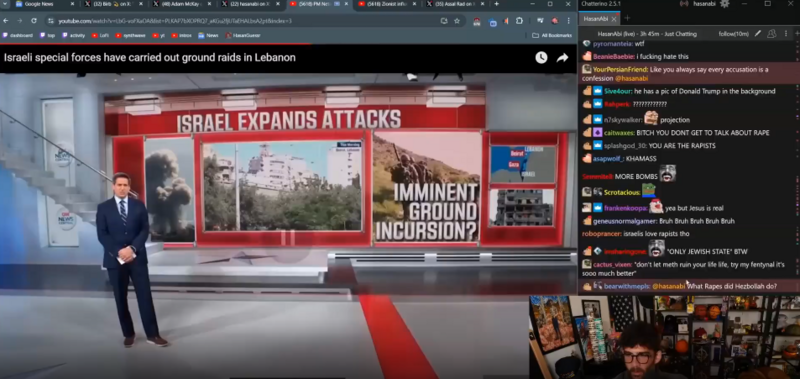The image size is (800, 379).
Task: Click username Scrotacious in chat
Action: [x=621, y=192]
